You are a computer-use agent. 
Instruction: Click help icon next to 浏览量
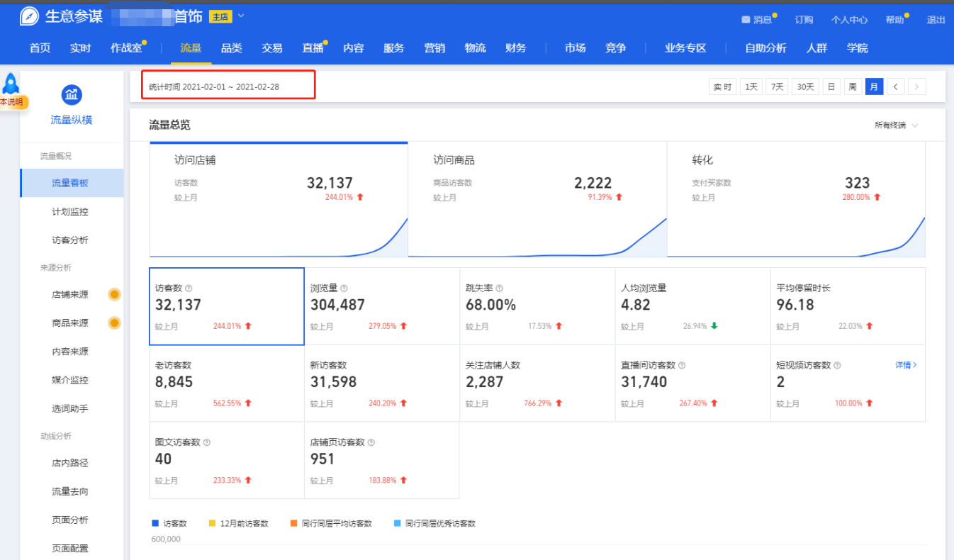point(344,289)
